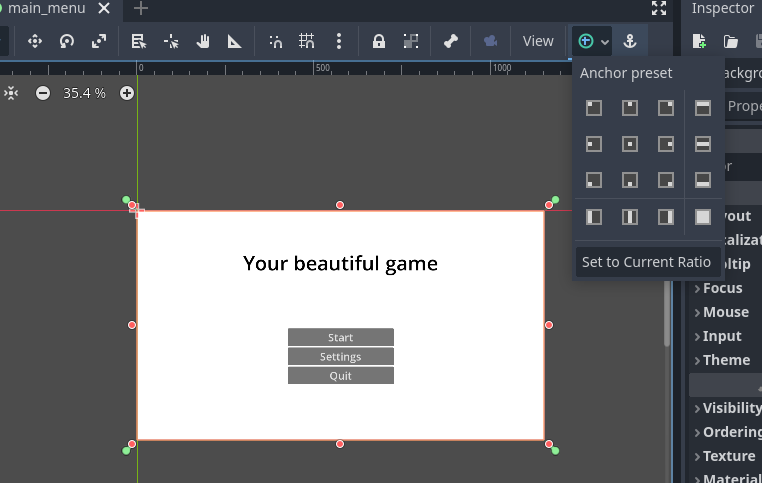Click the anchor preset circle icon
The width and height of the screenshot is (762, 483).
pyautogui.click(x=586, y=41)
